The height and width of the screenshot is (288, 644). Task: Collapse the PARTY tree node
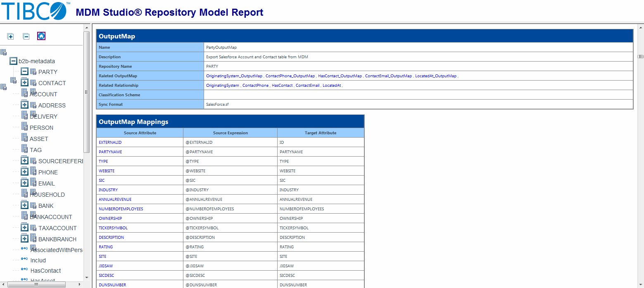click(x=24, y=71)
